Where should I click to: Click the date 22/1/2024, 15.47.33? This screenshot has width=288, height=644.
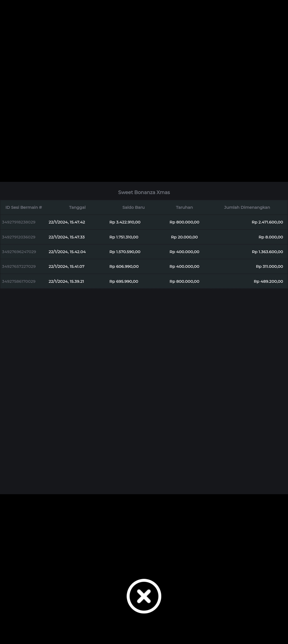(67, 237)
